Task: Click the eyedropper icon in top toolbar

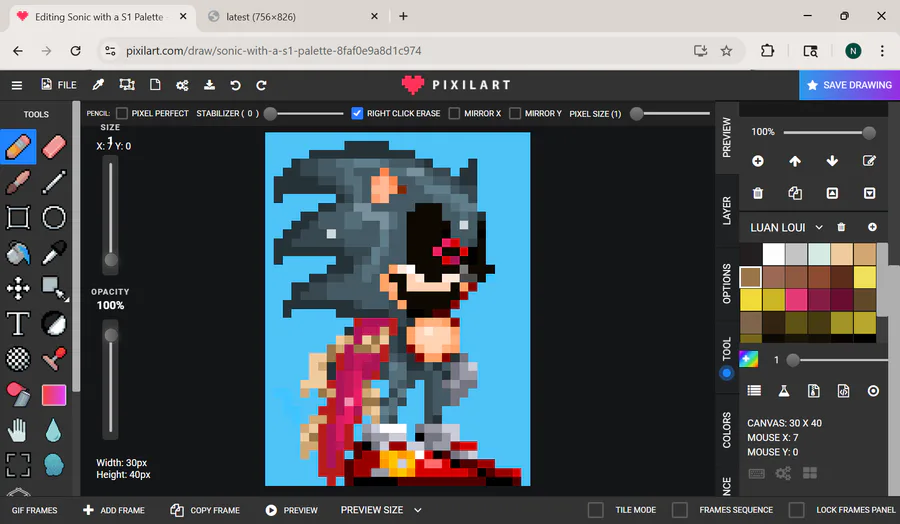Action: (x=98, y=85)
